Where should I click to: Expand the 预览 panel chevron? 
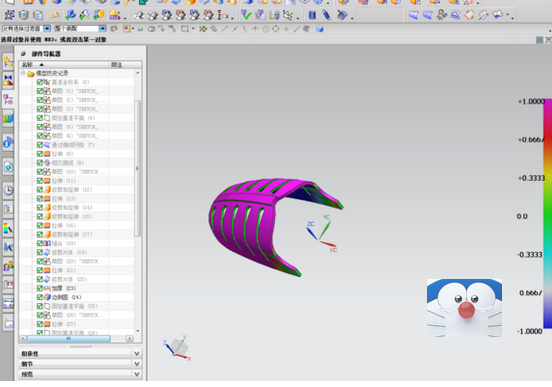137,374
